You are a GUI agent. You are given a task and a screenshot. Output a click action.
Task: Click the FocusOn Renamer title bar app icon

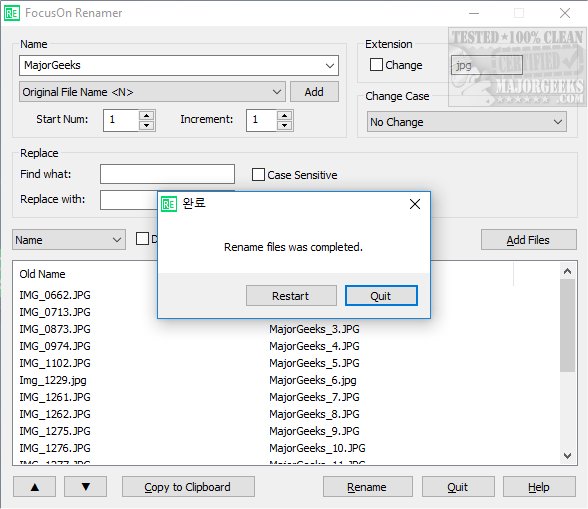tap(12, 14)
